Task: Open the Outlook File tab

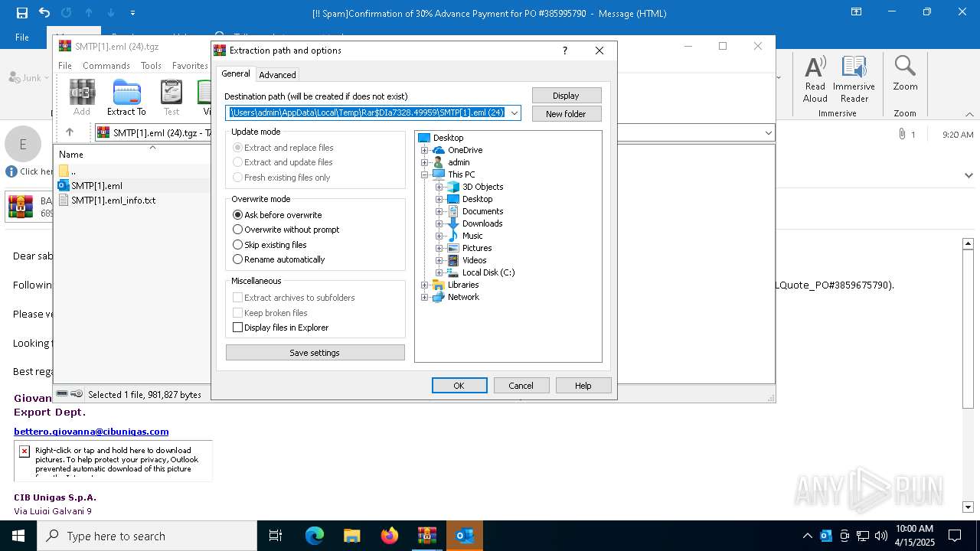Action: (22, 37)
